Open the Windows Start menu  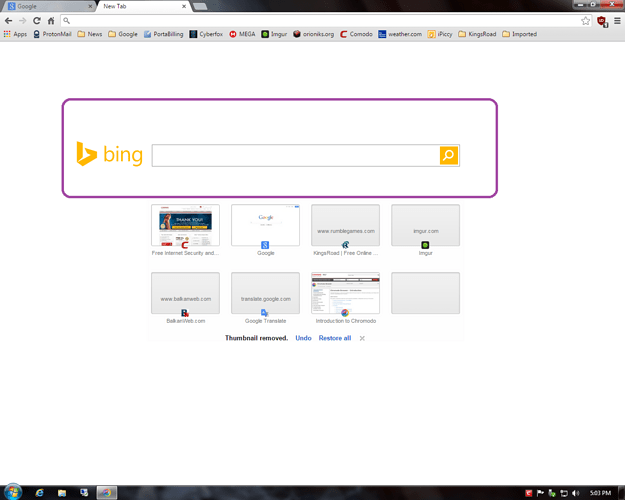[13, 492]
